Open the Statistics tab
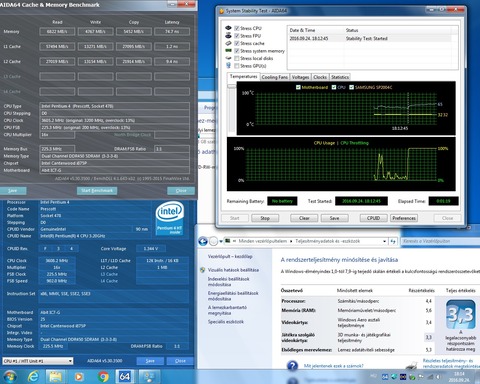 click(340, 77)
